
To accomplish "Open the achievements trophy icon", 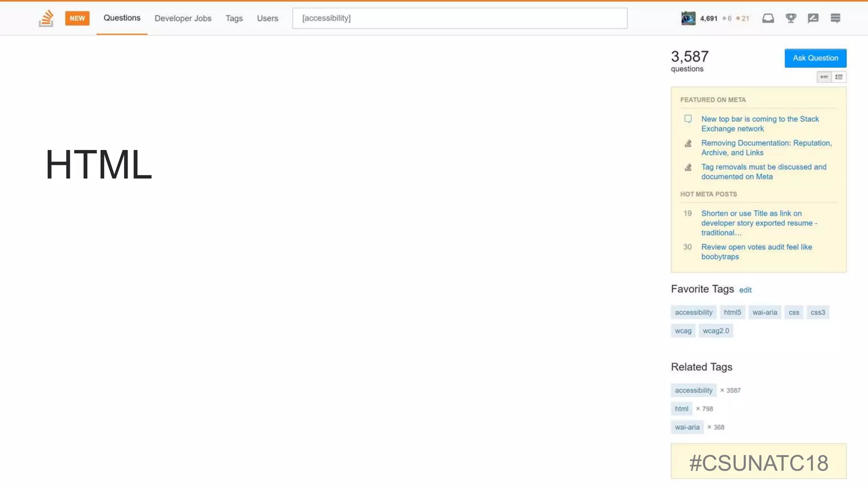I will [790, 18].
